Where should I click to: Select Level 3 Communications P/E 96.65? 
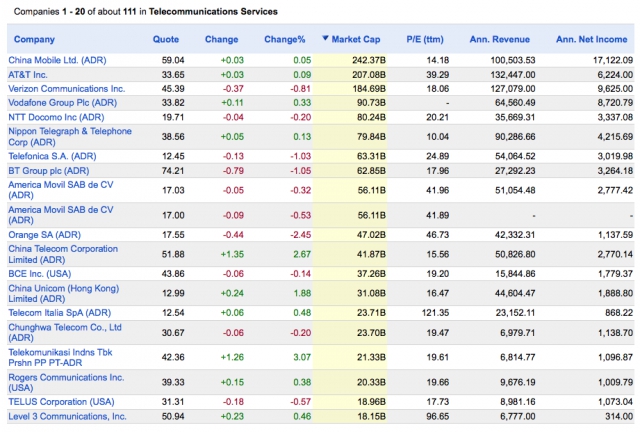pyautogui.click(x=438, y=416)
